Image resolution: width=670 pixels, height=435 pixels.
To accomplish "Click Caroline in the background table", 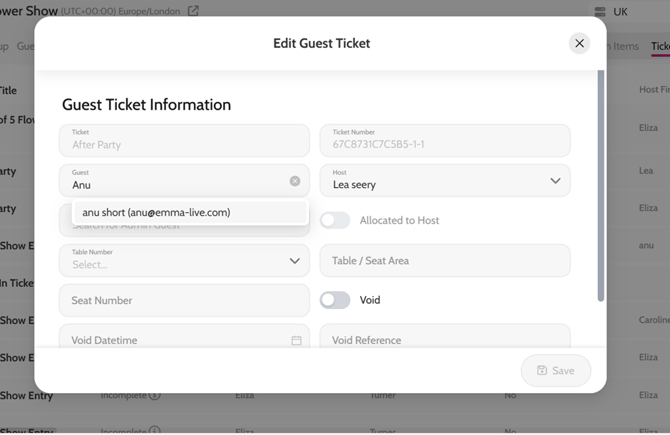I will 654,320.
